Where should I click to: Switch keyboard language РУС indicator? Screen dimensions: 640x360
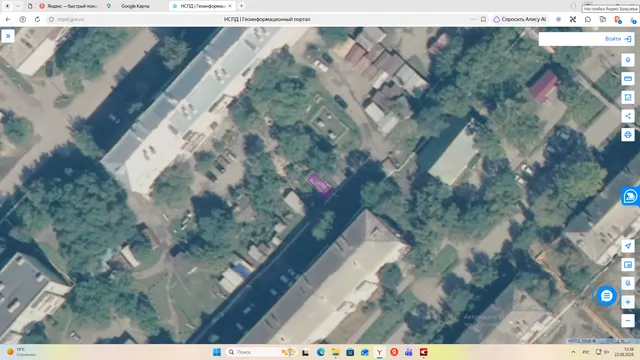pyautogui.click(x=586, y=352)
